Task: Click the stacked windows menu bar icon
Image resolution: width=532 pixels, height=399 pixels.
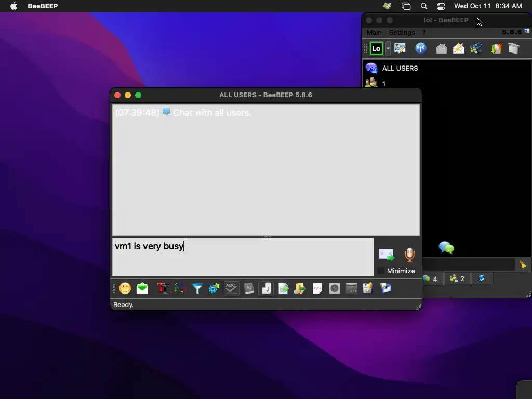Action: tap(406, 6)
